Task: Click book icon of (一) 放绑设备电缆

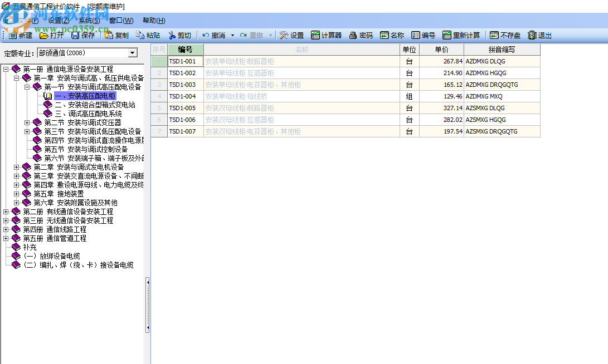Action: coord(16,256)
